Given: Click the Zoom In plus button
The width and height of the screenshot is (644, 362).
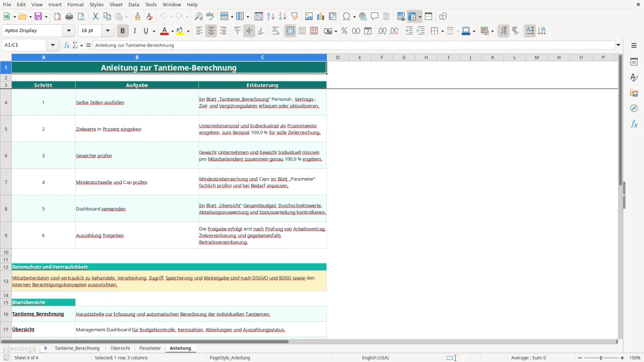Looking at the screenshot, I should [x=622, y=358].
